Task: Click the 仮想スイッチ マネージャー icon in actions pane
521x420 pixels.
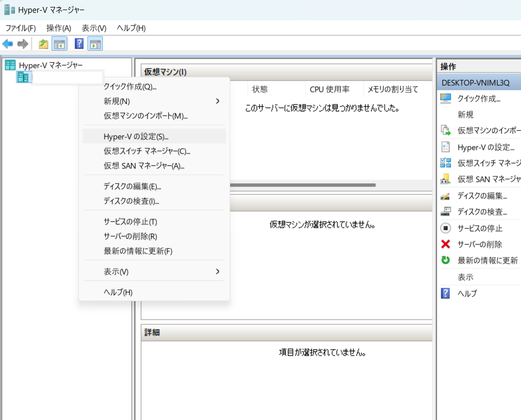Action: click(446, 163)
